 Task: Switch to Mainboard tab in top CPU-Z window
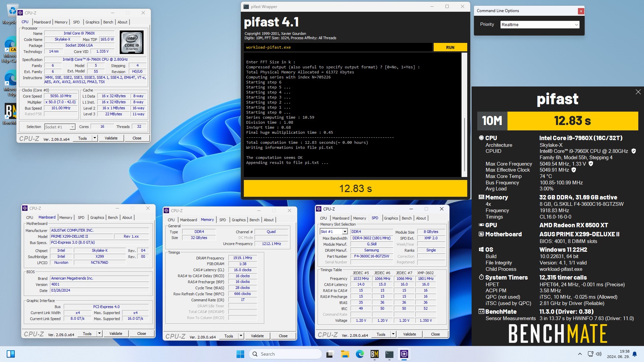(x=42, y=22)
